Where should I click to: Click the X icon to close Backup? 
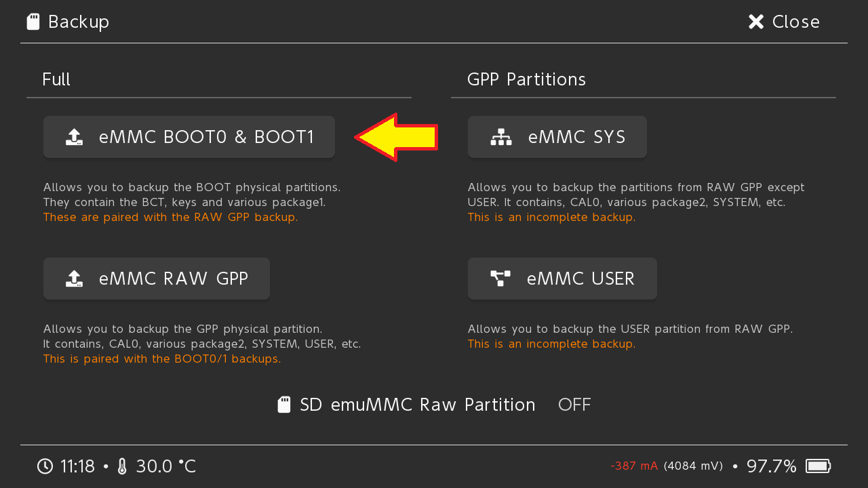point(756,22)
